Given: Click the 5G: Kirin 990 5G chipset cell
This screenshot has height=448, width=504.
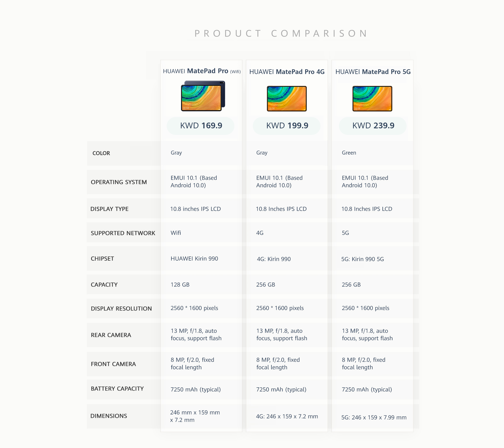Looking at the screenshot, I should 363,259.
